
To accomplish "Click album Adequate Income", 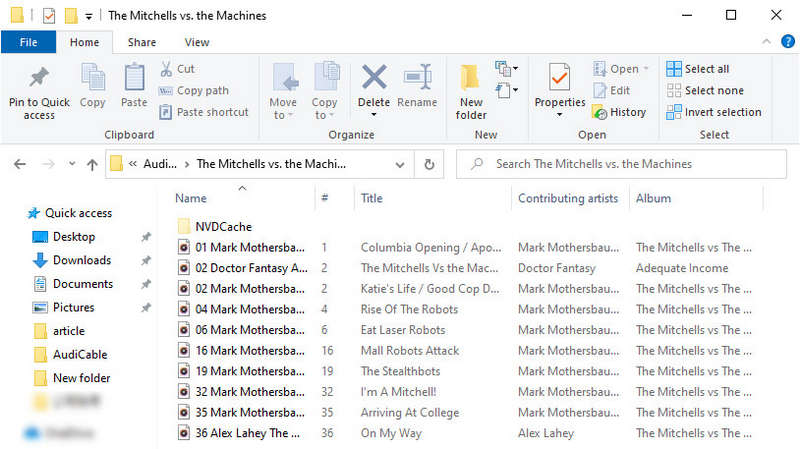I will tap(682, 268).
